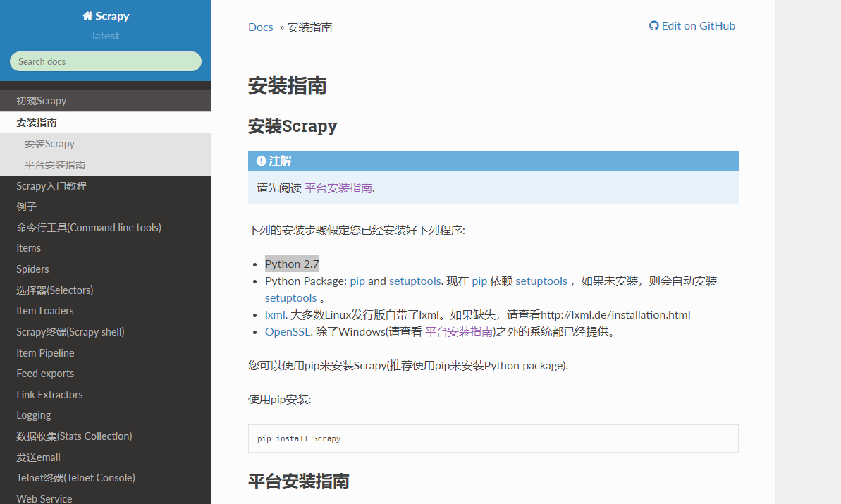This screenshot has width=841, height=504.
Task: Open Item Loaders in the sidebar
Action: (106, 311)
